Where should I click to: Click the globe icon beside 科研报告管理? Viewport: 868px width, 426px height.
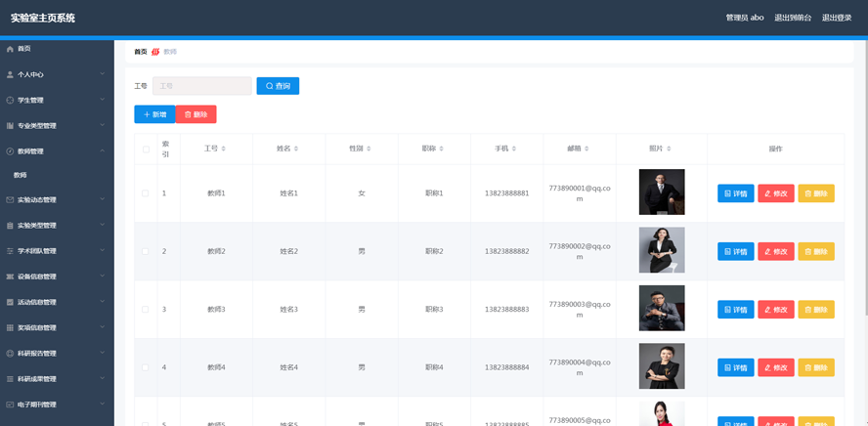point(10,353)
